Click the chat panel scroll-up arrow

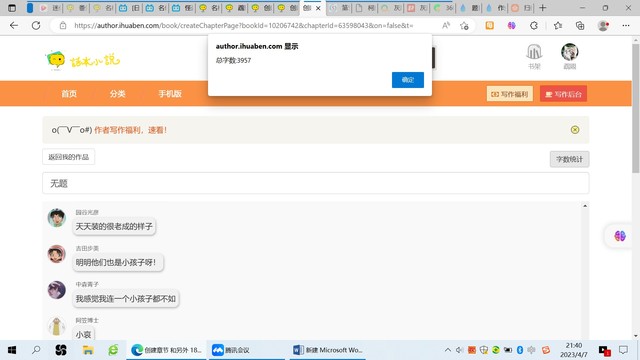(x=585, y=206)
